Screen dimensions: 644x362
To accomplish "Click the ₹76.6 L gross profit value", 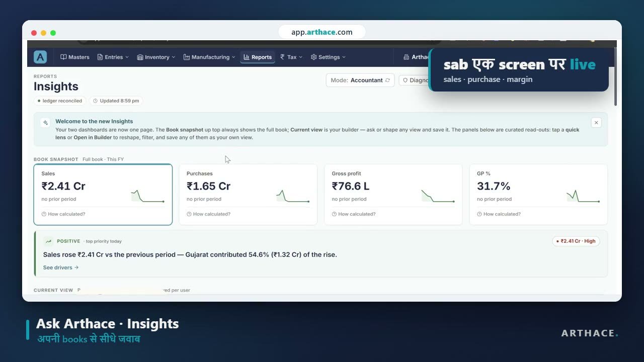I will tap(351, 186).
